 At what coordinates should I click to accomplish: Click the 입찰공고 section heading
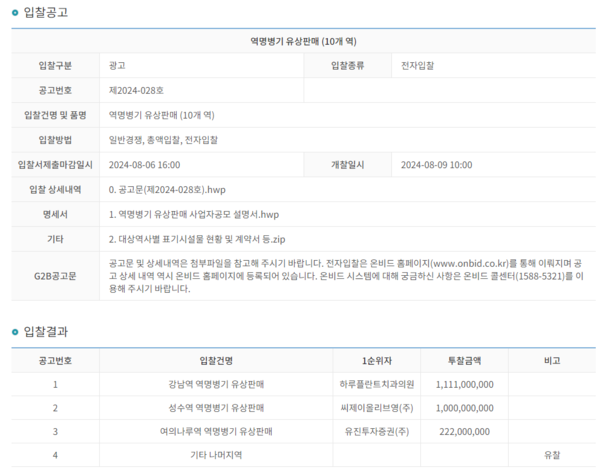click(x=46, y=12)
